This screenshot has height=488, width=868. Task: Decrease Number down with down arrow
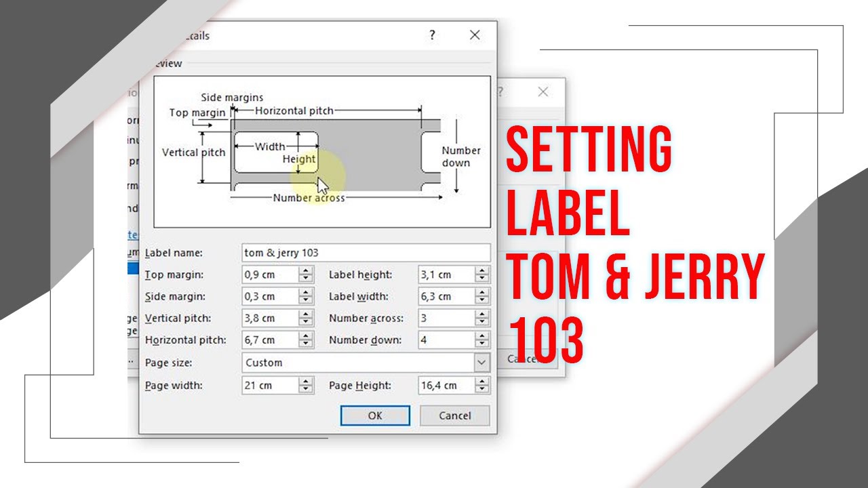pyautogui.click(x=482, y=344)
